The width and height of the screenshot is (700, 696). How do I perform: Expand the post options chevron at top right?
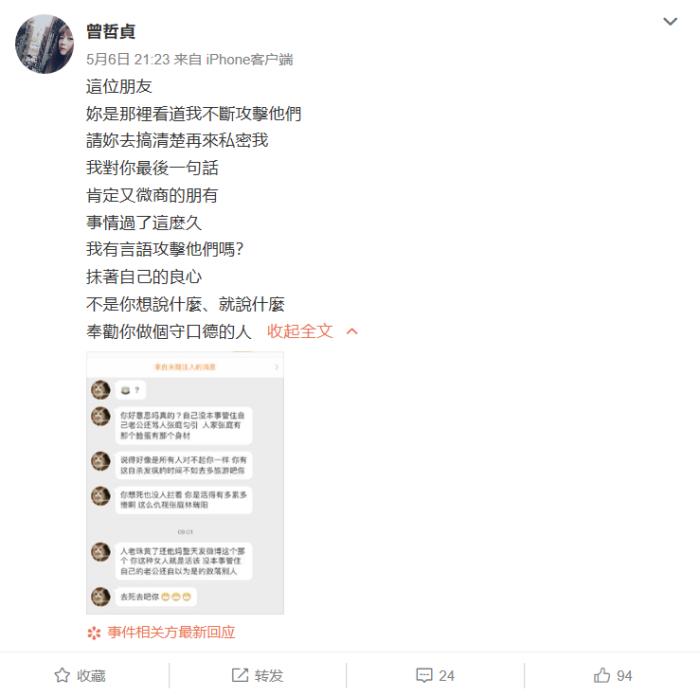[670, 21]
